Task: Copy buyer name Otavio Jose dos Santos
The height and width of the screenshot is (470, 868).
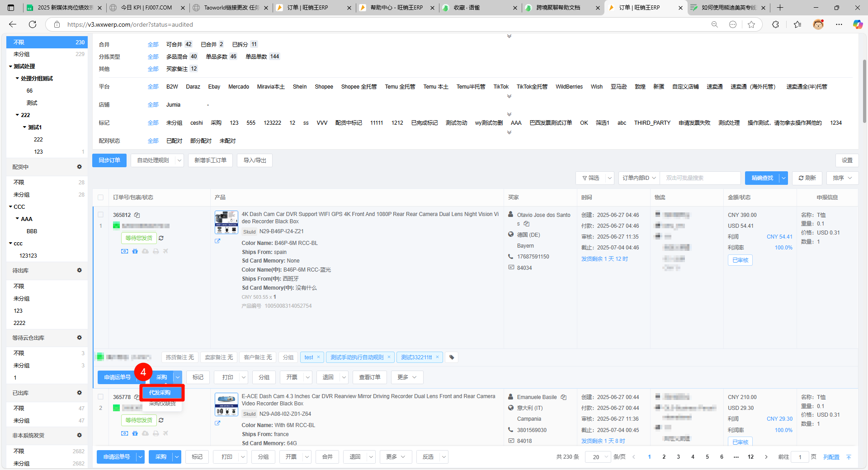Action: click(x=526, y=224)
